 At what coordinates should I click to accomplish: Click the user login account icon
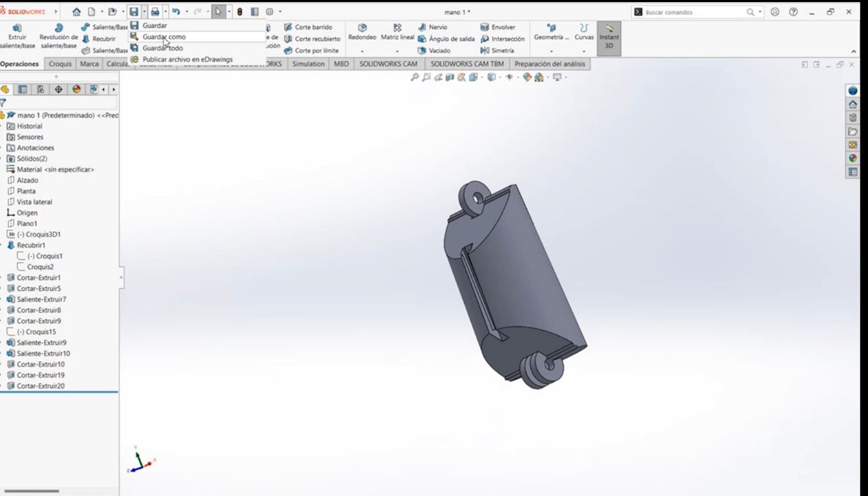tap(775, 12)
